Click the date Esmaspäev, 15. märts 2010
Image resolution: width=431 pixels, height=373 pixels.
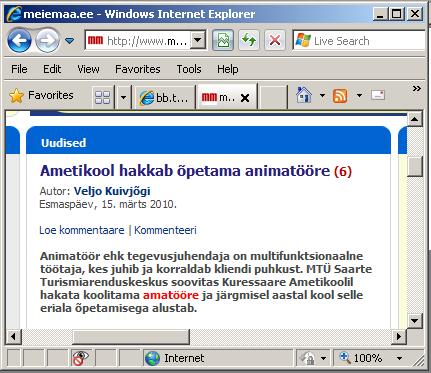[x=108, y=204]
